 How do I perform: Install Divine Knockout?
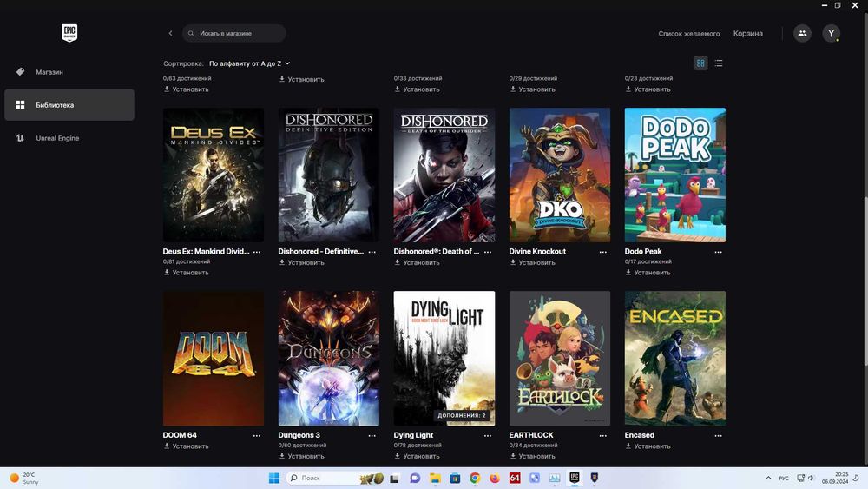pos(532,262)
